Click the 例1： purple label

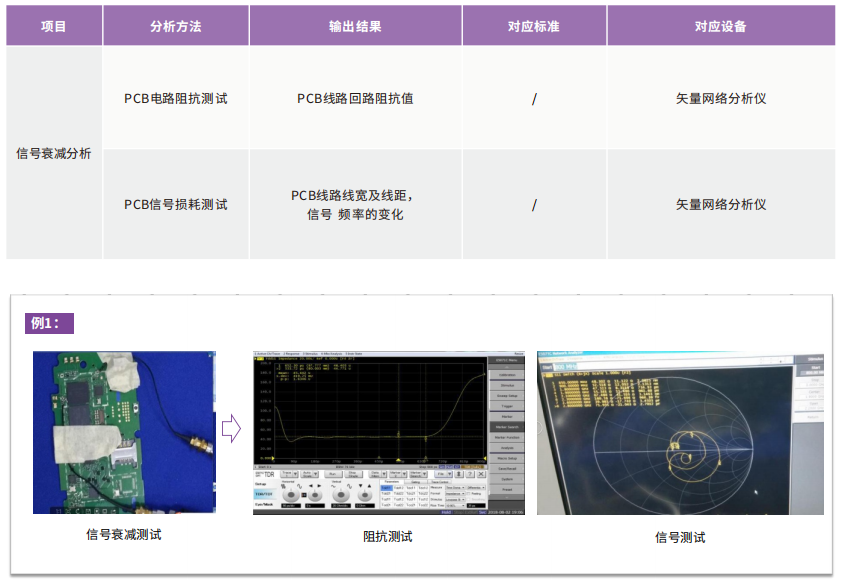point(50,323)
